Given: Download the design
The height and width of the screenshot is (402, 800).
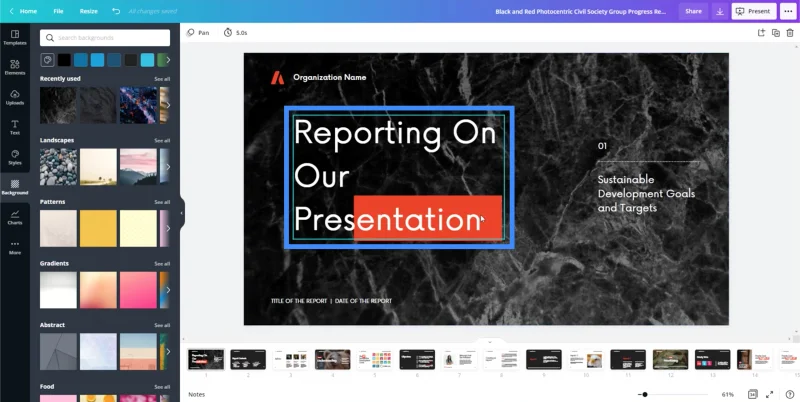Looking at the screenshot, I should pos(719,11).
